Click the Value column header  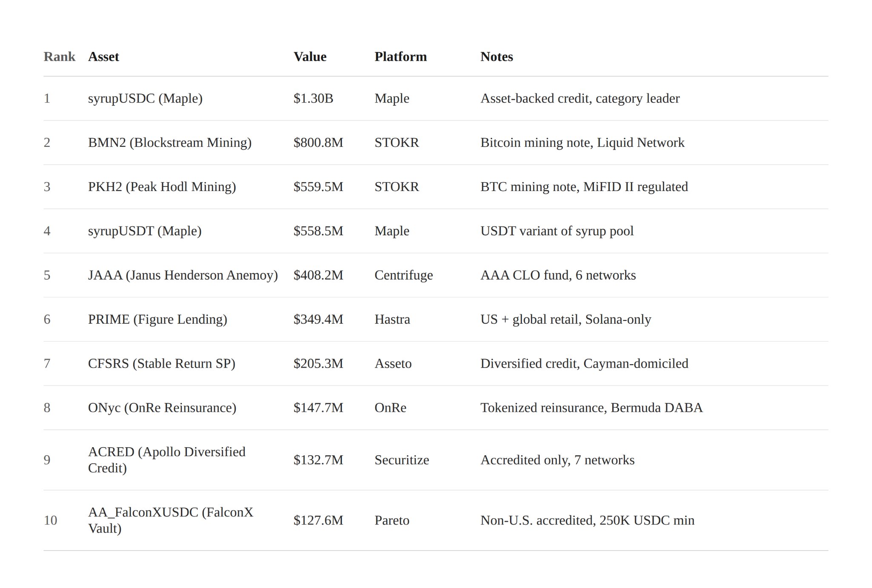[x=310, y=57]
